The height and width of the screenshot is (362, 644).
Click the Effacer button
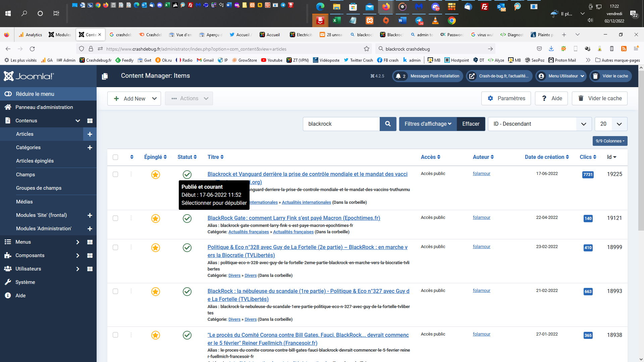tap(471, 124)
